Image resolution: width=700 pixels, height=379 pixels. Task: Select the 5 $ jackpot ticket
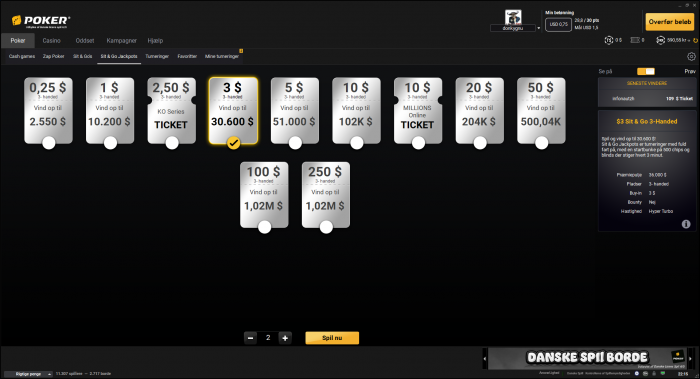(295, 111)
